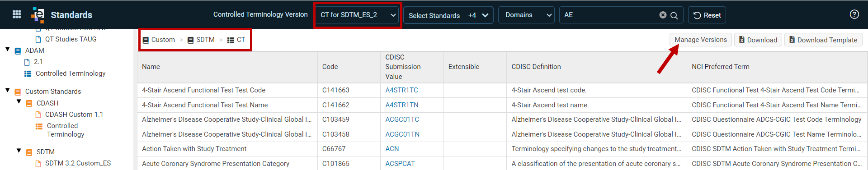The image size is (868, 170).
Task: Click the CDASH book icon
Action: pos(29,104)
